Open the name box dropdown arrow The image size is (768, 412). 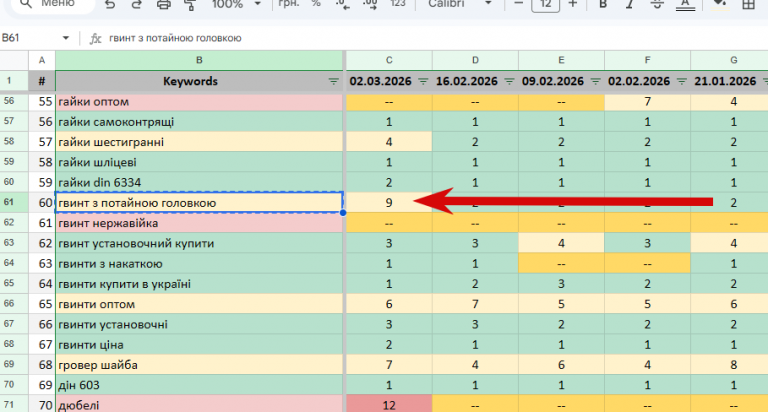click(x=66, y=38)
